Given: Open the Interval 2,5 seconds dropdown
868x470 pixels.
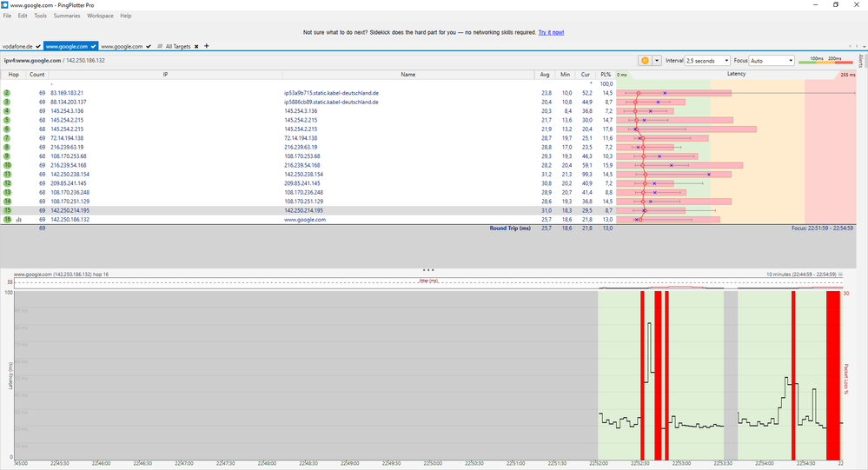Looking at the screenshot, I should coord(707,60).
